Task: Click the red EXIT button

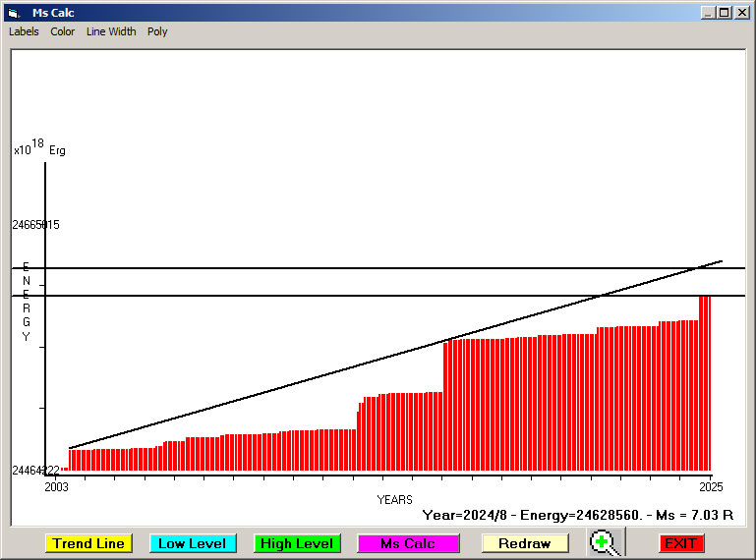Action: pyautogui.click(x=680, y=543)
